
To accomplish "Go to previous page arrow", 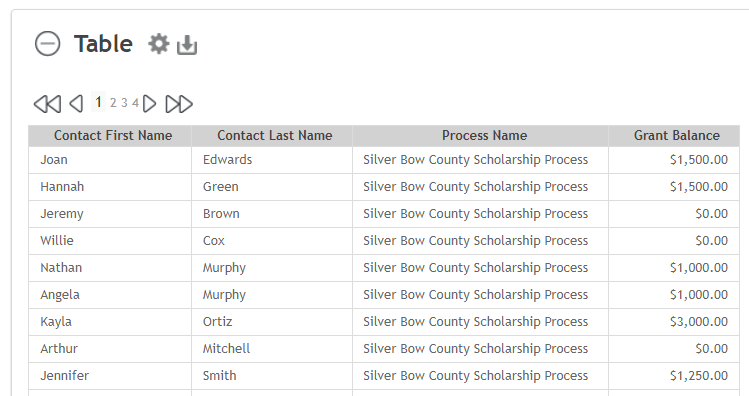I will coord(76,104).
